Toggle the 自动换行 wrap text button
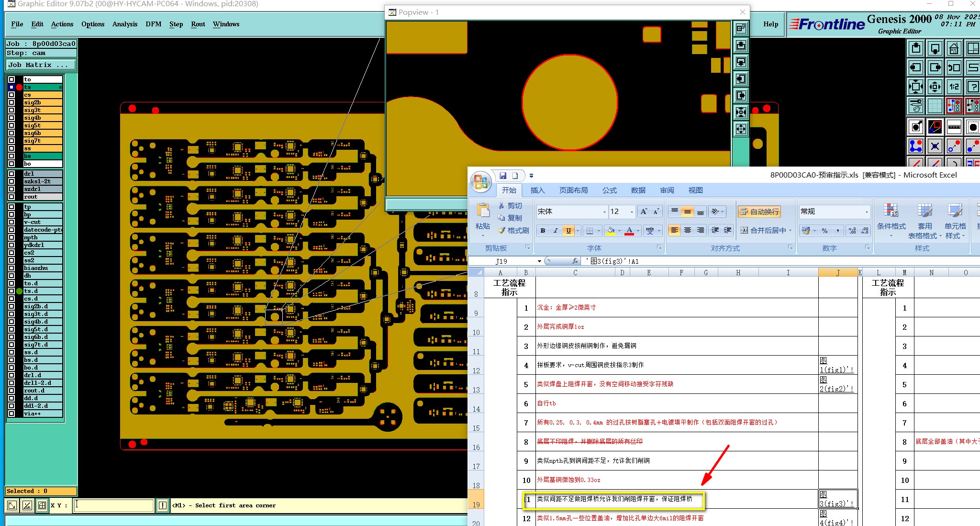This screenshot has width=980, height=526. click(x=759, y=212)
